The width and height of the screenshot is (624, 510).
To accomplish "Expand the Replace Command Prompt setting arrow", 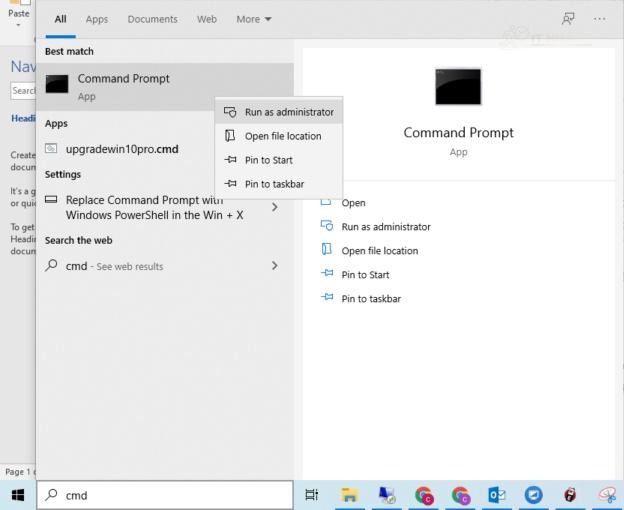I will [275, 207].
